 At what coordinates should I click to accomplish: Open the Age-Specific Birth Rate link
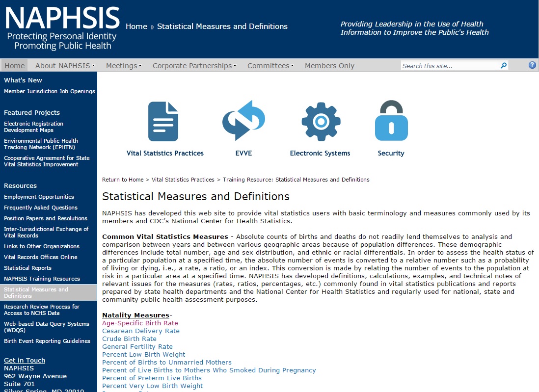tap(140, 323)
